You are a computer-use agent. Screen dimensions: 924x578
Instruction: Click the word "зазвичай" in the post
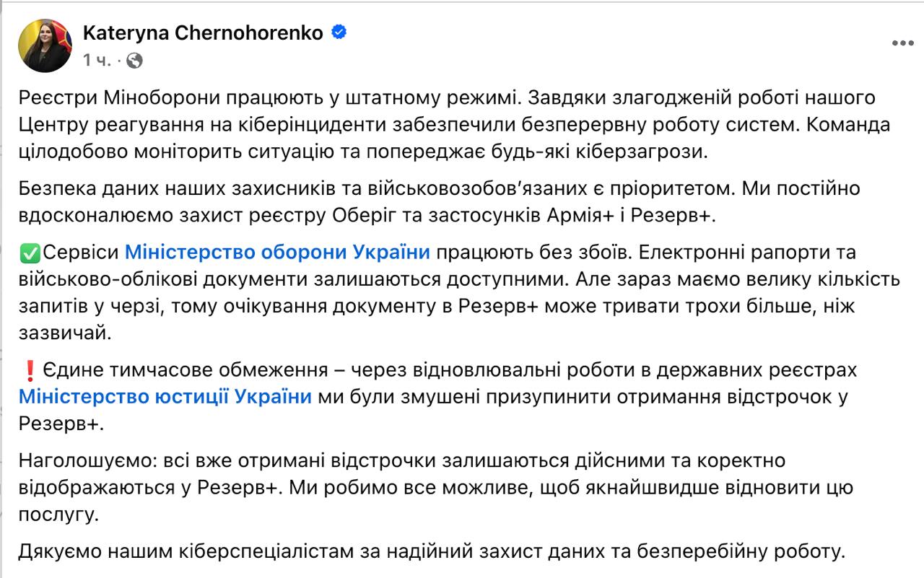[x=64, y=332]
